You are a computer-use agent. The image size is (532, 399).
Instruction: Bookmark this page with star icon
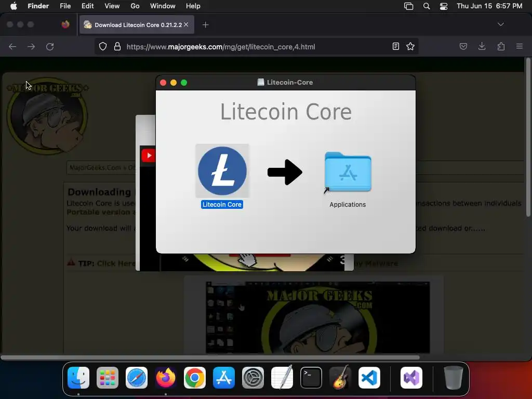[x=410, y=46]
